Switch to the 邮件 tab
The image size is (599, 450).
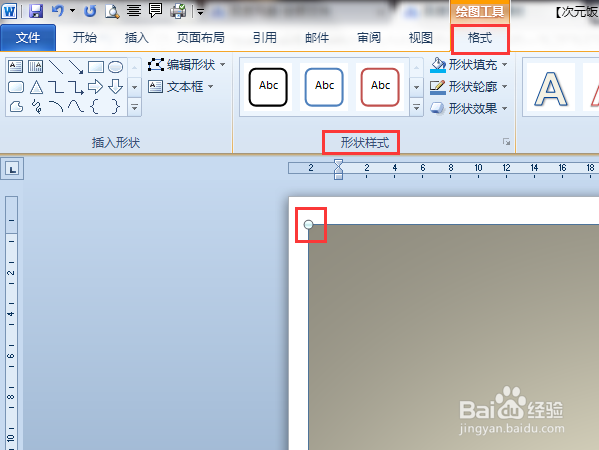coord(317,37)
